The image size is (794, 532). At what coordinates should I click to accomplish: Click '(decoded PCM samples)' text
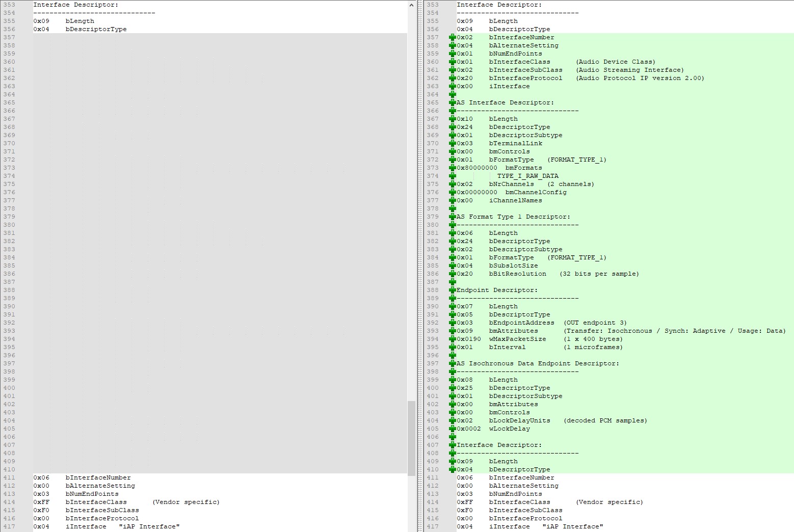605,420
